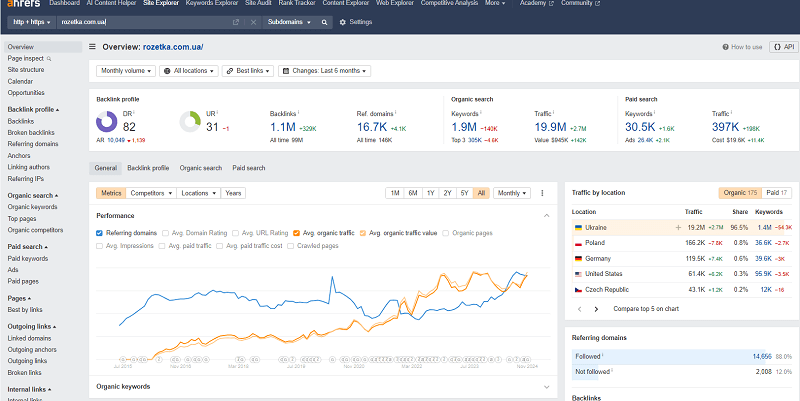Enable Avg. URL Rating checkbox

[235, 233]
